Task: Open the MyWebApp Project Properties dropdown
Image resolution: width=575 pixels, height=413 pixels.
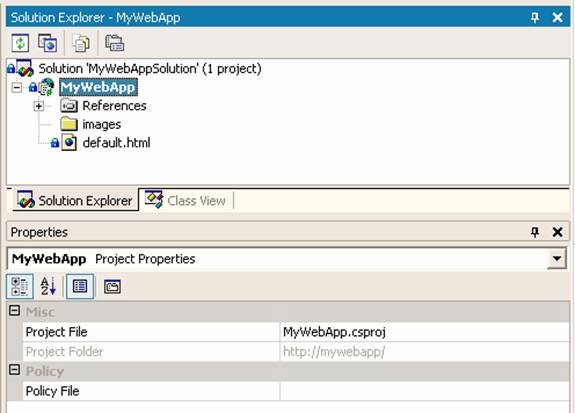Action: [557, 259]
